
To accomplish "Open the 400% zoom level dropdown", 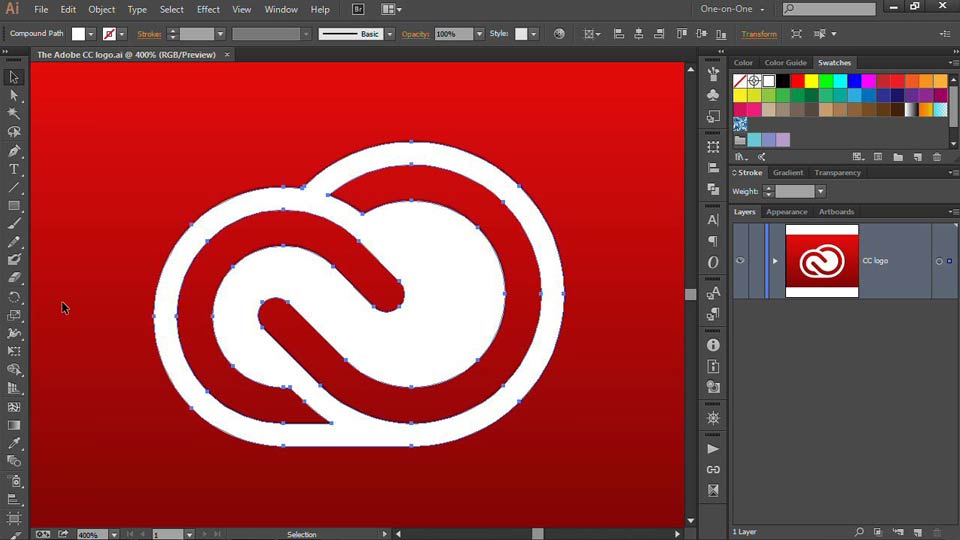I will coord(114,534).
